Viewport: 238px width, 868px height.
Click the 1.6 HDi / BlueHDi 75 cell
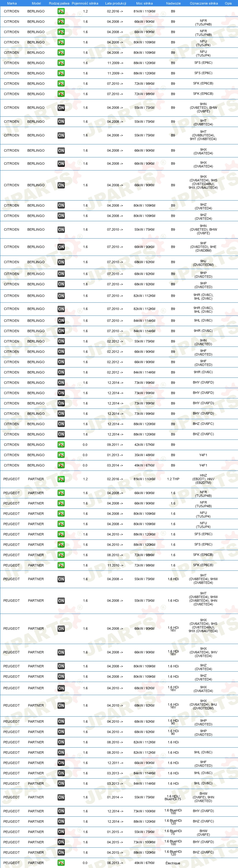point(173,797)
